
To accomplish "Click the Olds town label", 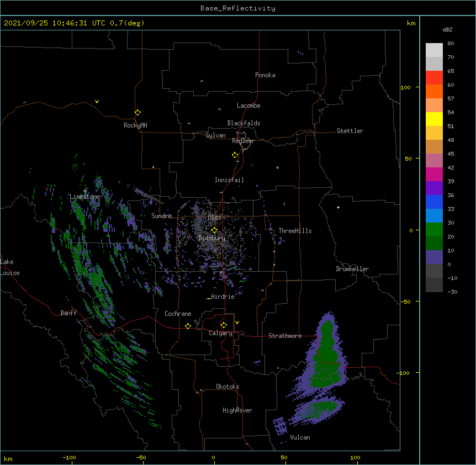I will 214,218.
